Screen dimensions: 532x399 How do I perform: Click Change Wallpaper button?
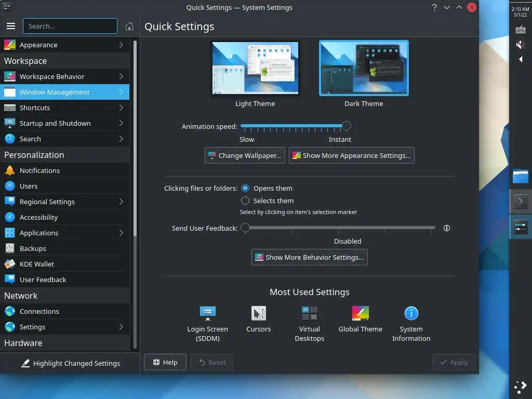click(x=245, y=155)
